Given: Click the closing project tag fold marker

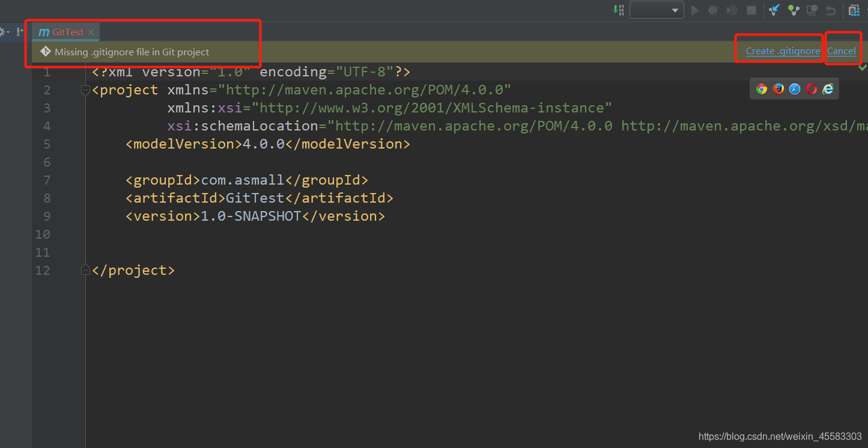Looking at the screenshot, I should (85, 270).
